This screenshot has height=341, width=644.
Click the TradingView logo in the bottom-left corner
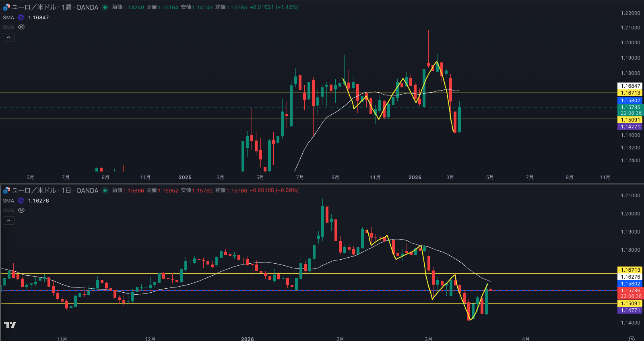pyautogui.click(x=10, y=324)
